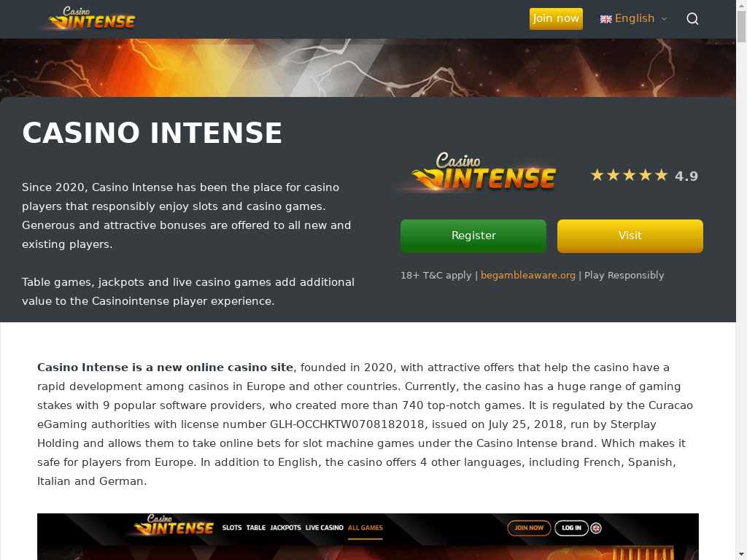
Task: Click the text '18+ T&C apply'
Action: (436, 275)
